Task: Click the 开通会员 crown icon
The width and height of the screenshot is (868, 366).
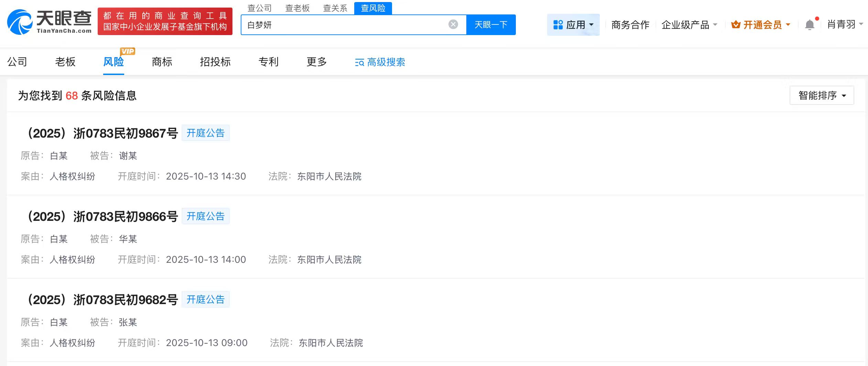Action: (736, 25)
